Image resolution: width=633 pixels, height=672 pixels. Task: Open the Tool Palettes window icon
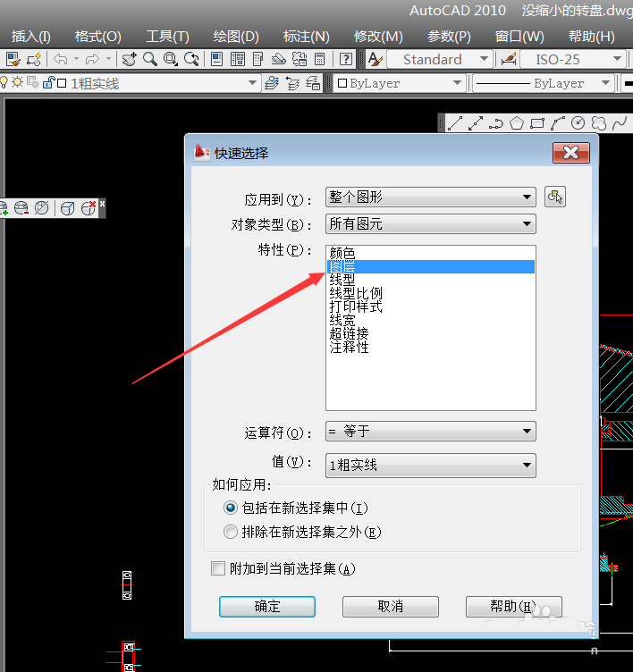[x=257, y=59]
